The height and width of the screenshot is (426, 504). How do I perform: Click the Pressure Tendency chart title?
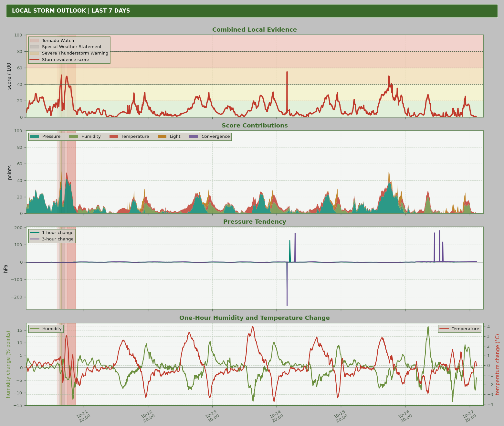pos(255,222)
